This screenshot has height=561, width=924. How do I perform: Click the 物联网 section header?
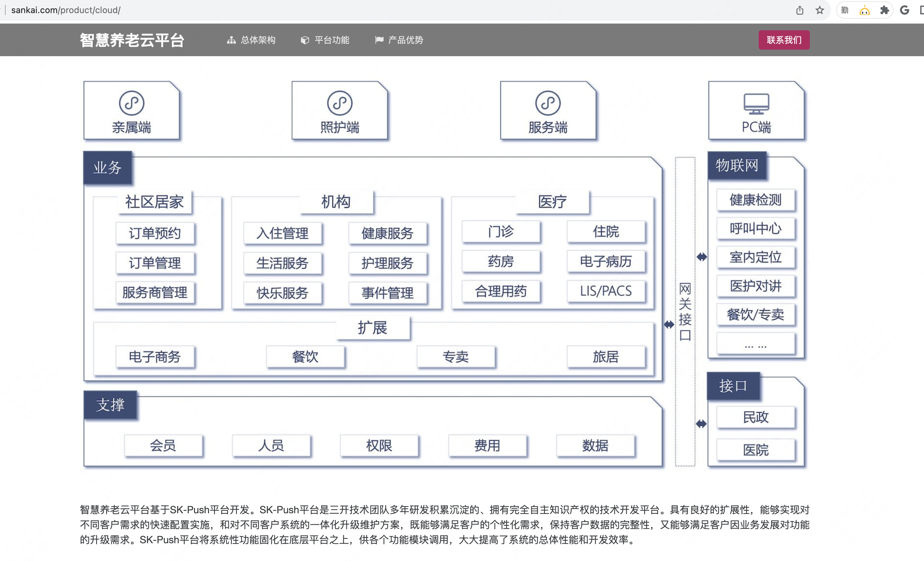point(737,165)
